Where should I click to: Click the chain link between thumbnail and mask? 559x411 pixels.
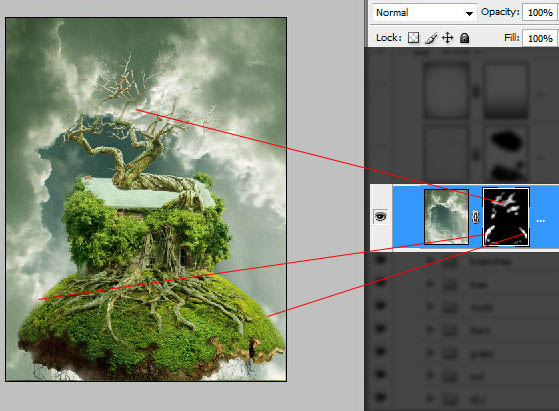coord(475,217)
